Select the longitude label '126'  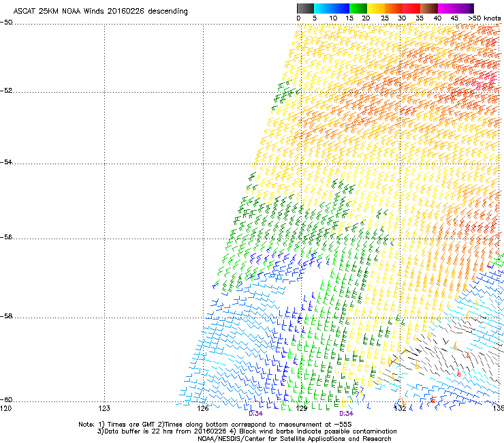[203, 408]
